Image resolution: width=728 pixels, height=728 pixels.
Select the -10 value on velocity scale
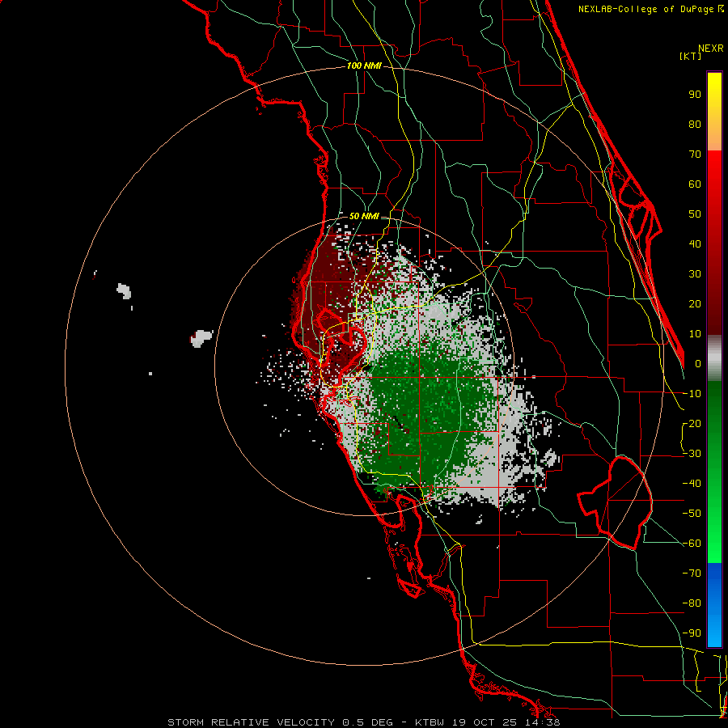tap(692, 394)
